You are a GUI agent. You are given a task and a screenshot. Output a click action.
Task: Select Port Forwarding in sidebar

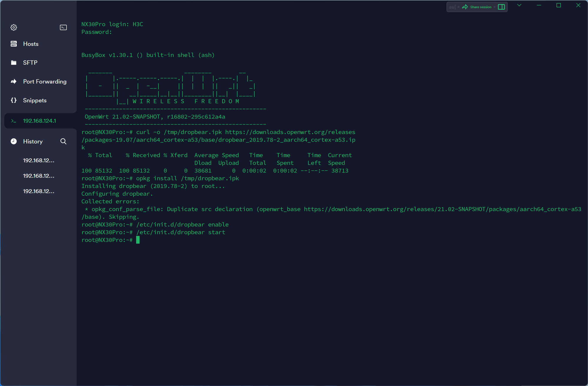click(45, 81)
